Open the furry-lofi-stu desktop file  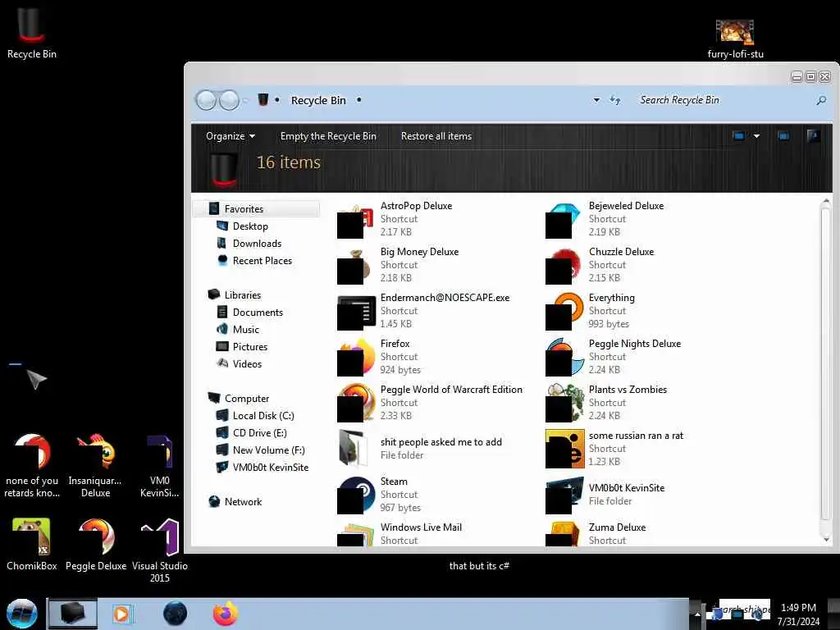click(x=735, y=39)
